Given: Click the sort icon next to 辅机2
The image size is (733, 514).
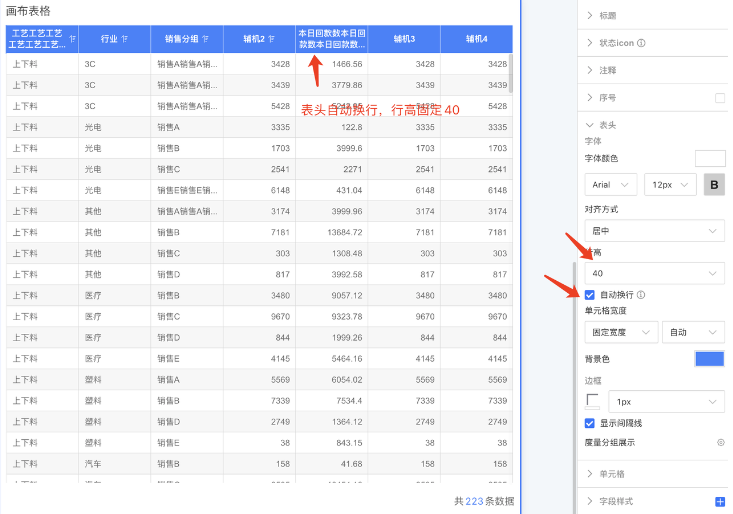Looking at the screenshot, I should [272, 39].
